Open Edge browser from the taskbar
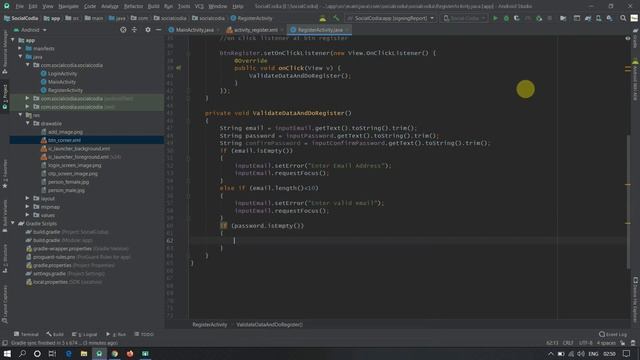Viewport: 640px width, 360px height. 69,353
